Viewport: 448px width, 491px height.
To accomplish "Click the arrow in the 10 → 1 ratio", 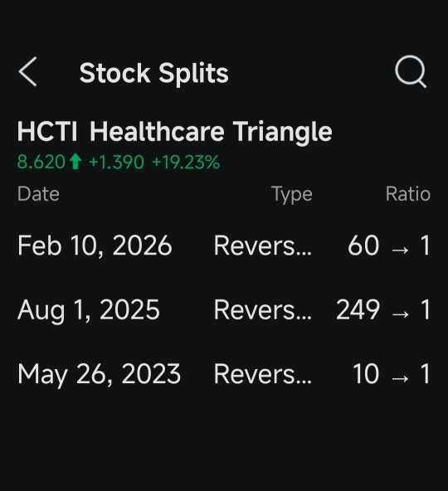I will tap(400, 378).
